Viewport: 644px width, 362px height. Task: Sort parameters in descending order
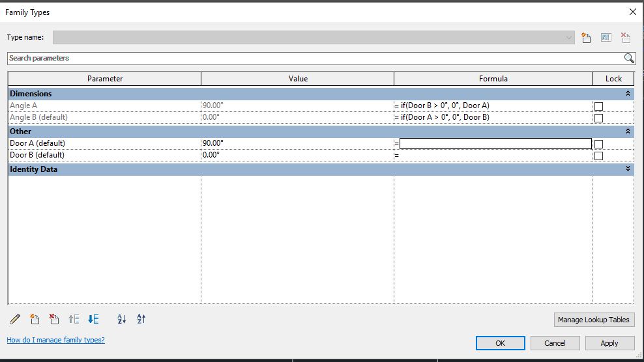141,319
